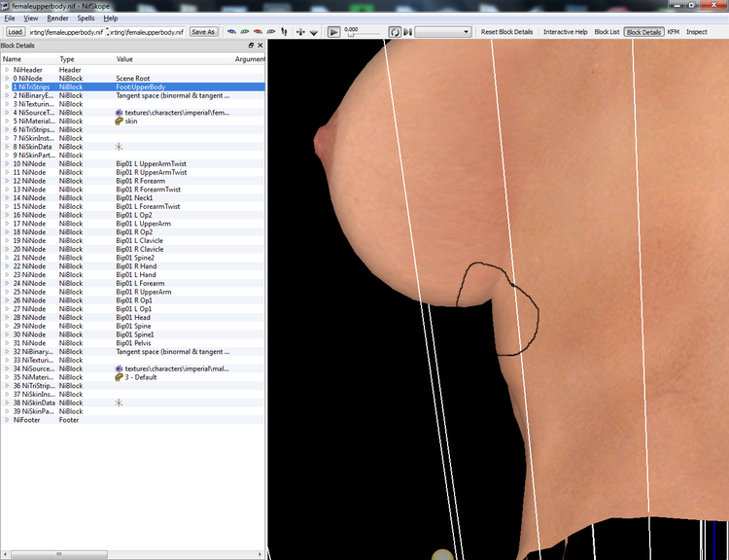Select the 36 NiTriStripsData row

(x=133, y=386)
